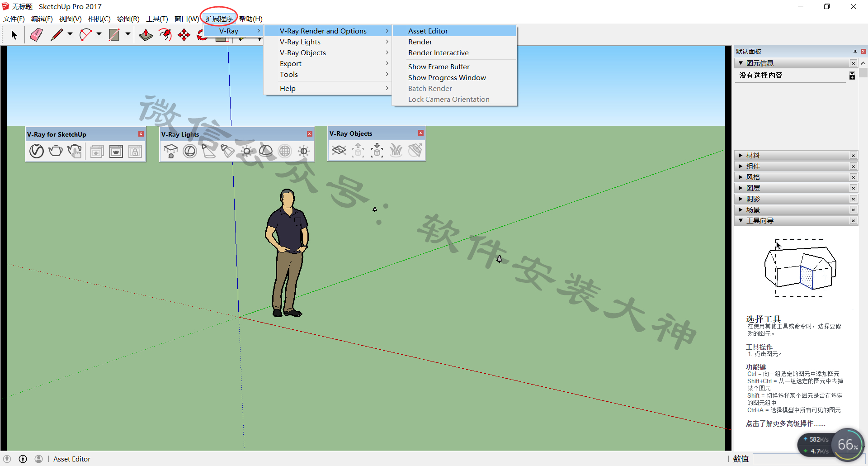
Task: Click the V-Ray Render teapot icon
Action: click(56, 151)
